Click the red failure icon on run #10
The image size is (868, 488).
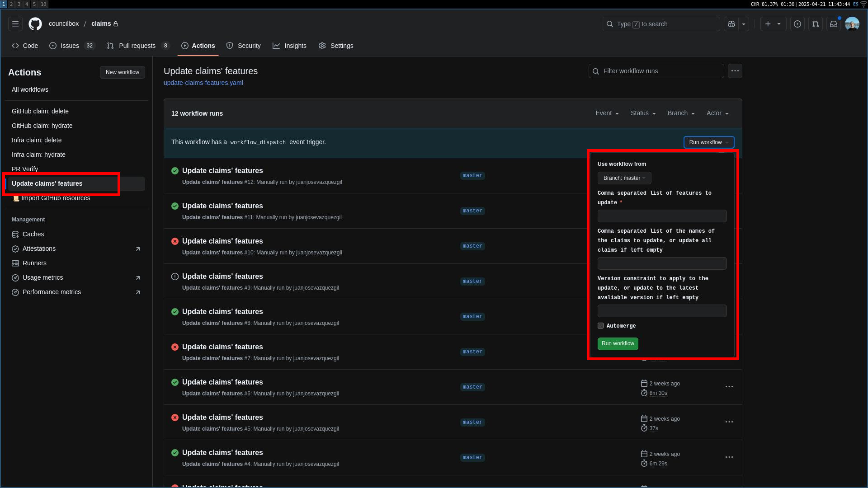(x=175, y=241)
